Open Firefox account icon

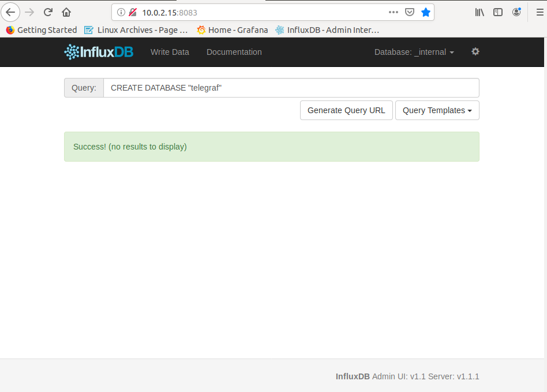tap(516, 12)
